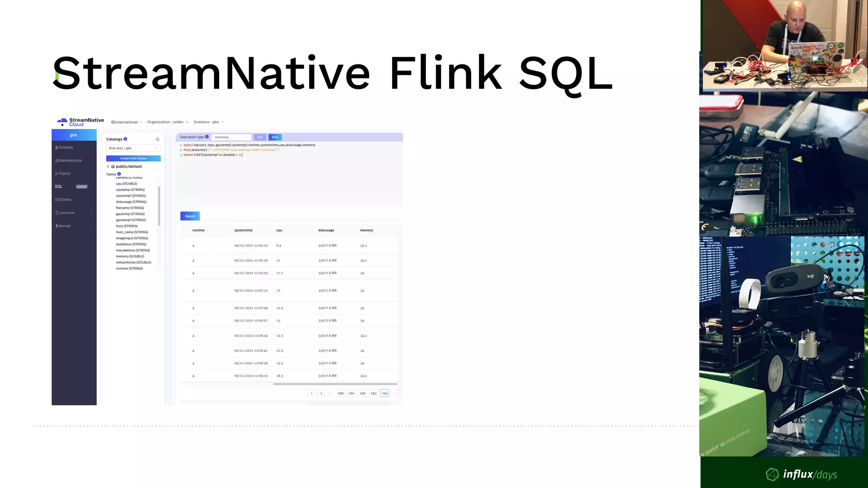Open the International language dropdown
Image resolution: width=868 pixels, height=488 pixels.
click(127, 122)
